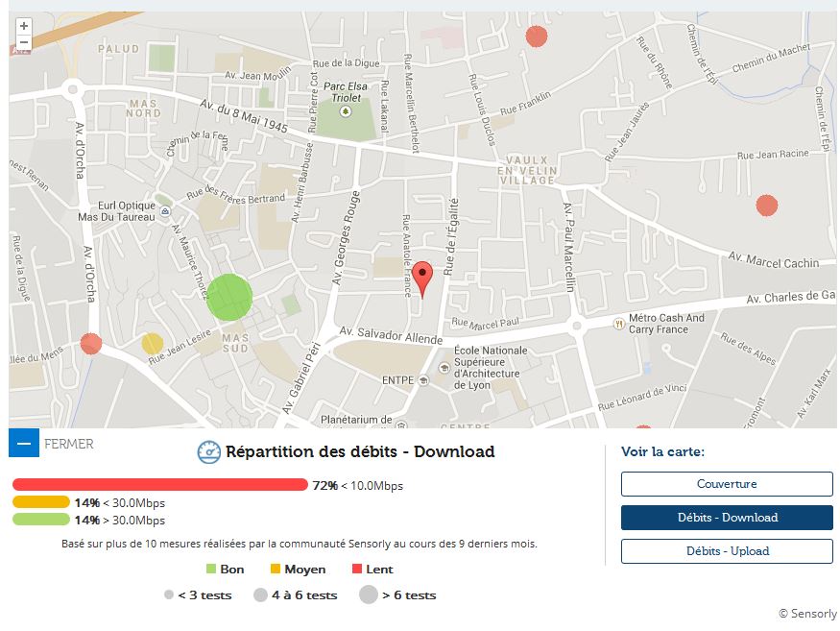Click the 'Rue Léonard de Vinci' label
The height and width of the screenshot is (631, 840).
(x=642, y=398)
